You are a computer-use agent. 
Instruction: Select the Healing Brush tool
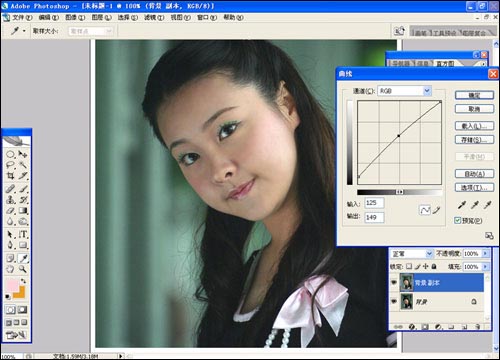(x=11, y=189)
